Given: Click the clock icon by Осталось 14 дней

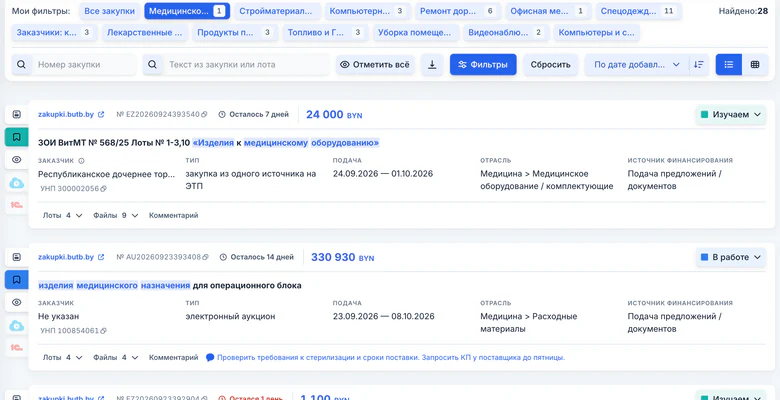Looking at the screenshot, I should (x=223, y=257).
